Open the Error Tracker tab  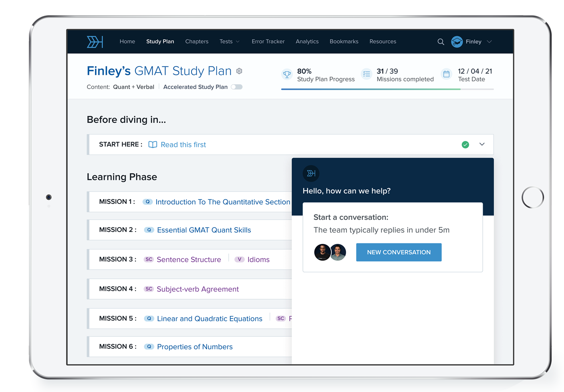pos(268,42)
